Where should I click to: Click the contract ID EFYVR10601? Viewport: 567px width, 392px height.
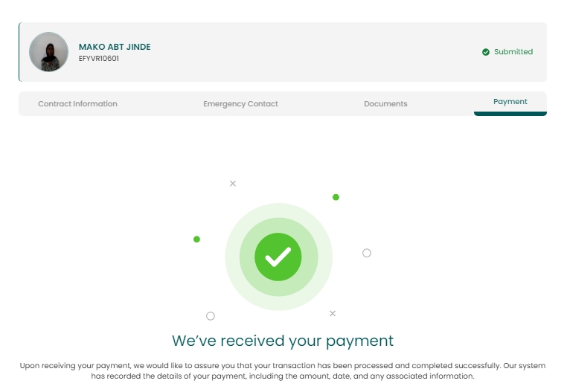point(99,58)
